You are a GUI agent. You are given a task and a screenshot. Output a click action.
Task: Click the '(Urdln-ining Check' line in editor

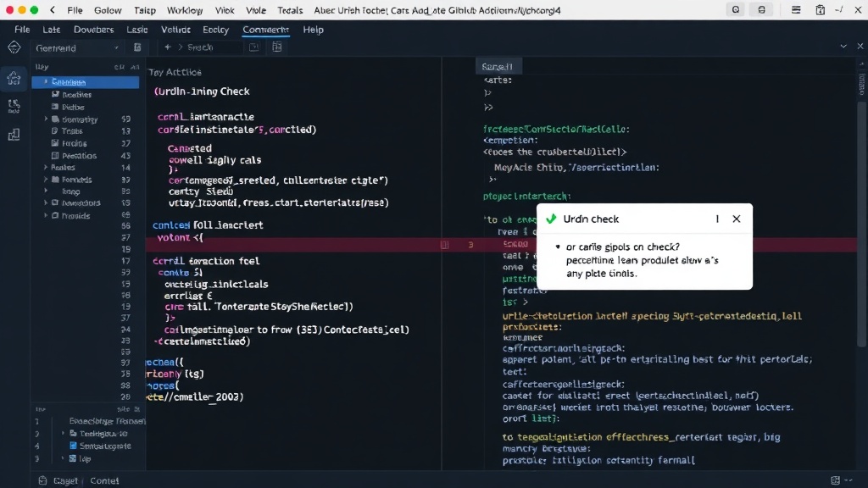202,91
